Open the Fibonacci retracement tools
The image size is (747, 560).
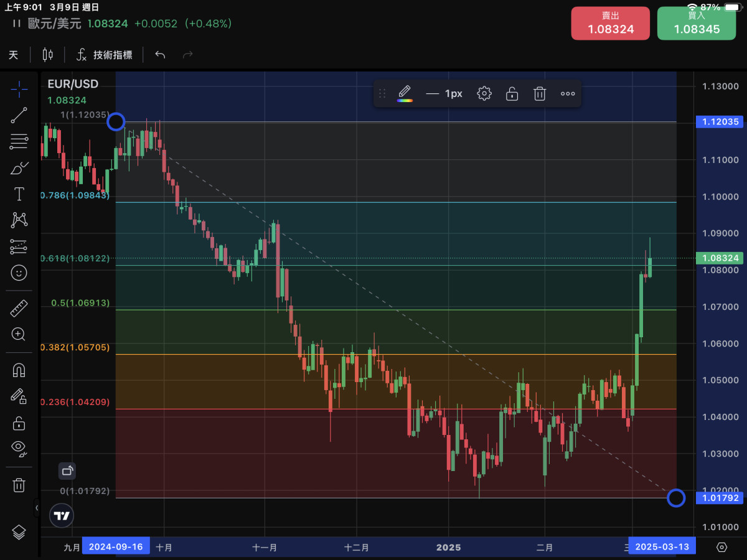pyautogui.click(x=19, y=142)
